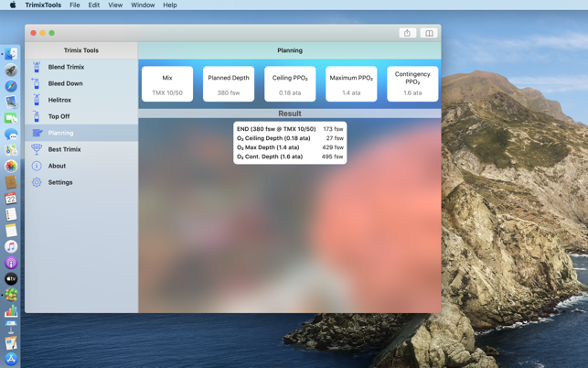The image size is (588, 368).
Task: Select Helitrox in sidebar list
Action: pyautogui.click(x=81, y=100)
